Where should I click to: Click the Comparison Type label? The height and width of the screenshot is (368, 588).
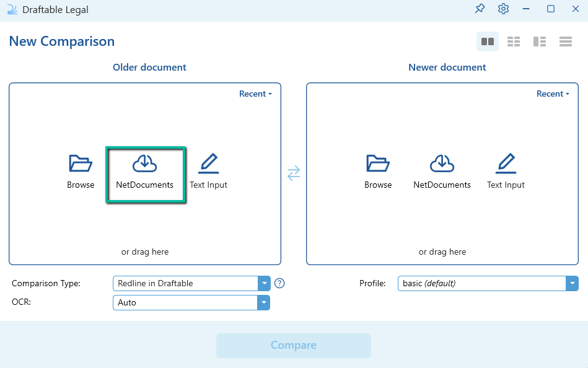point(46,283)
